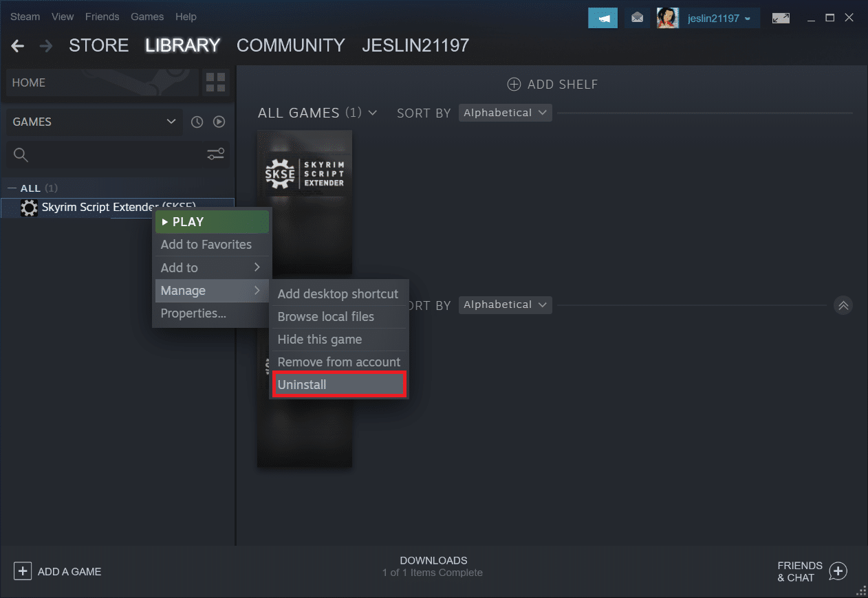Viewport: 868px width, 598px height.
Task: Click the HOME button in sidebar
Action: [x=102, y=82]
